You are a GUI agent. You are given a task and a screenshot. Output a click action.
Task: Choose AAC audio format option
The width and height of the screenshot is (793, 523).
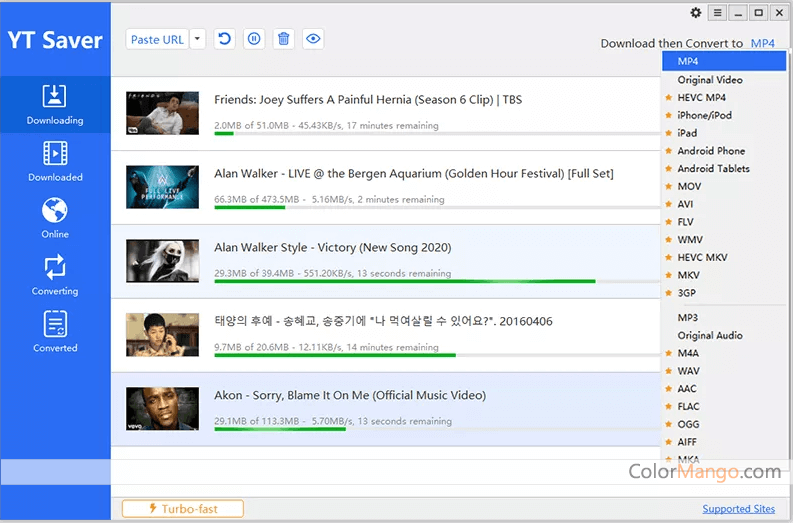click(724, 388)
